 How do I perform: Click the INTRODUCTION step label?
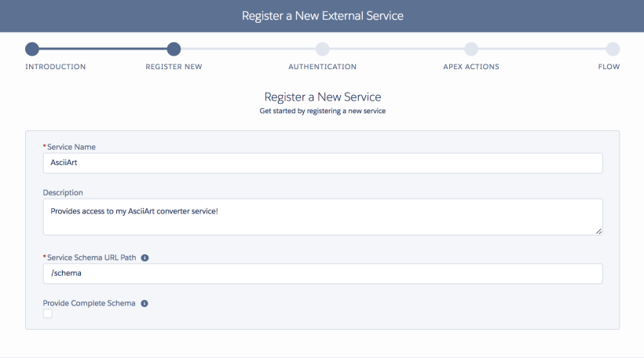click(56, 67)
